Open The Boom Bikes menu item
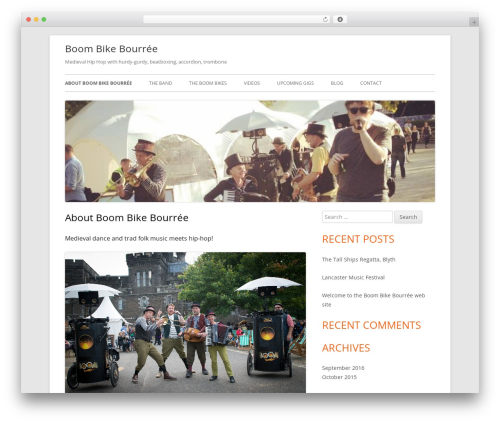 208,83
